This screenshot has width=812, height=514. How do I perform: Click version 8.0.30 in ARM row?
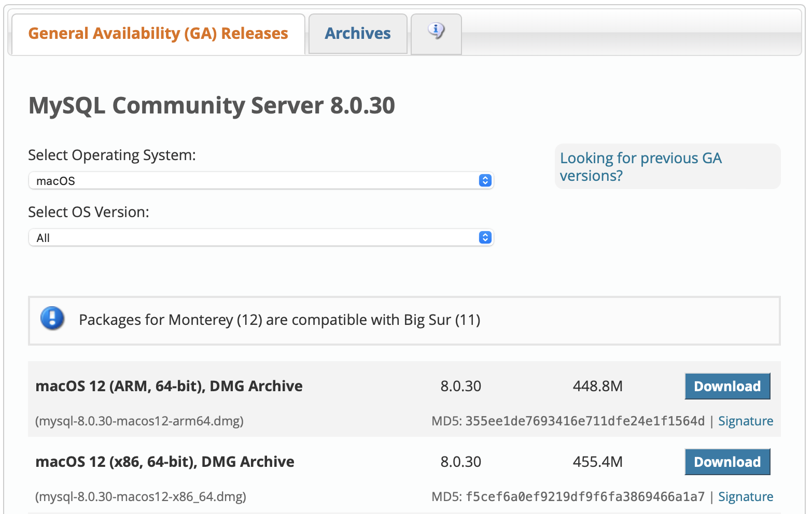click(x=461, y=386)
